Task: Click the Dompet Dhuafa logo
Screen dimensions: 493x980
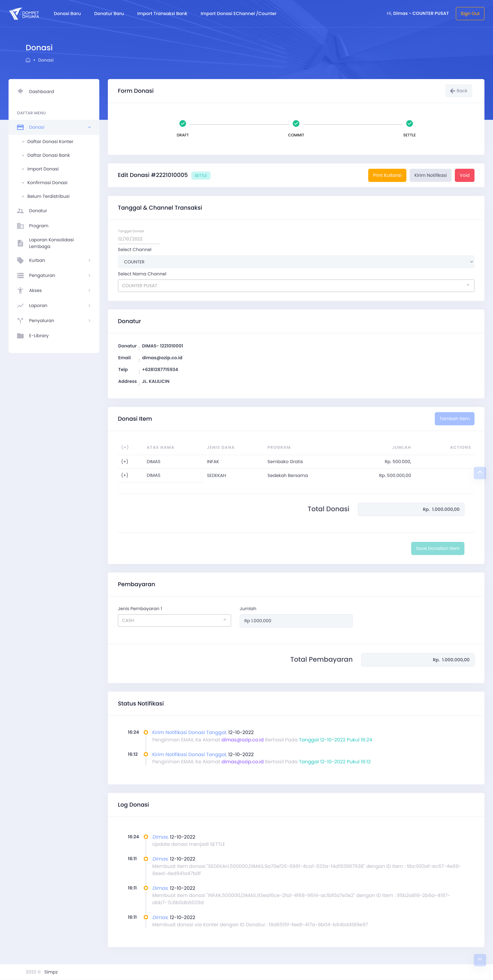Action: [x=24, y=14]
